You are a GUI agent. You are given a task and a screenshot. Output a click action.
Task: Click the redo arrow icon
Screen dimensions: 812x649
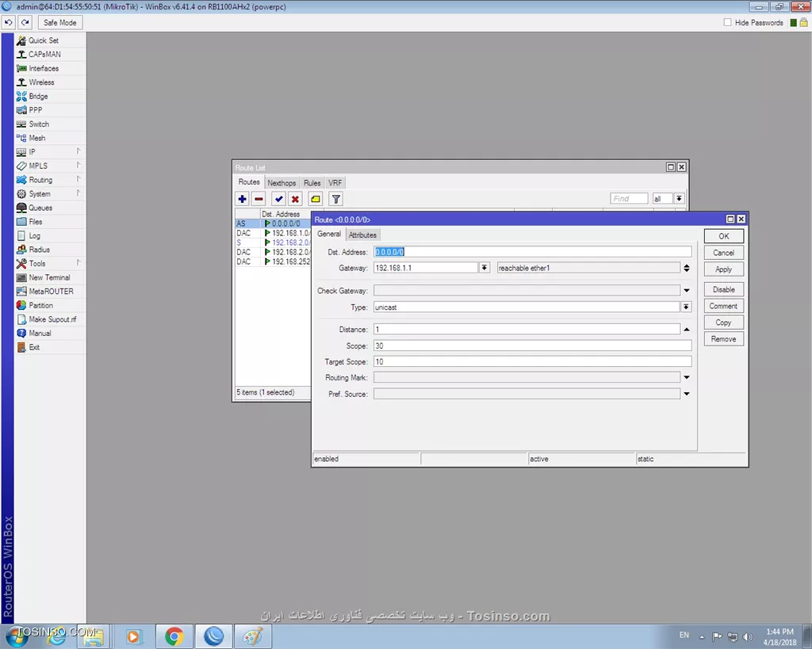(25, 23)
